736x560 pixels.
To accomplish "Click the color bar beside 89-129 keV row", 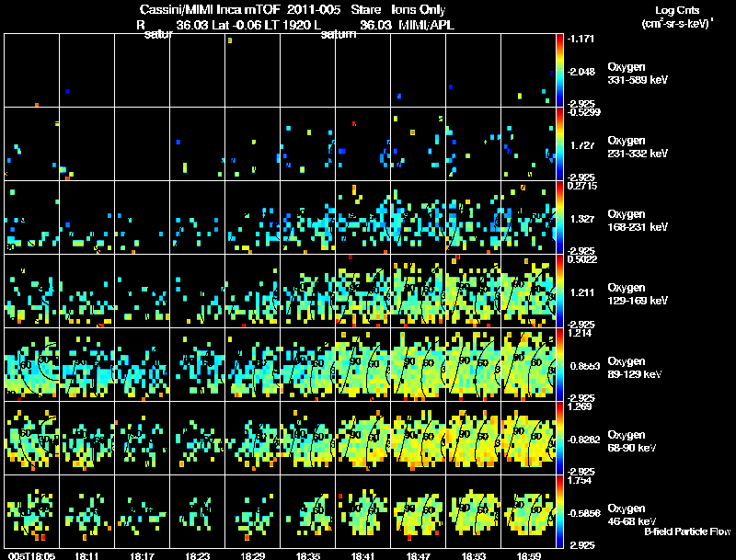I will [559, 364].
